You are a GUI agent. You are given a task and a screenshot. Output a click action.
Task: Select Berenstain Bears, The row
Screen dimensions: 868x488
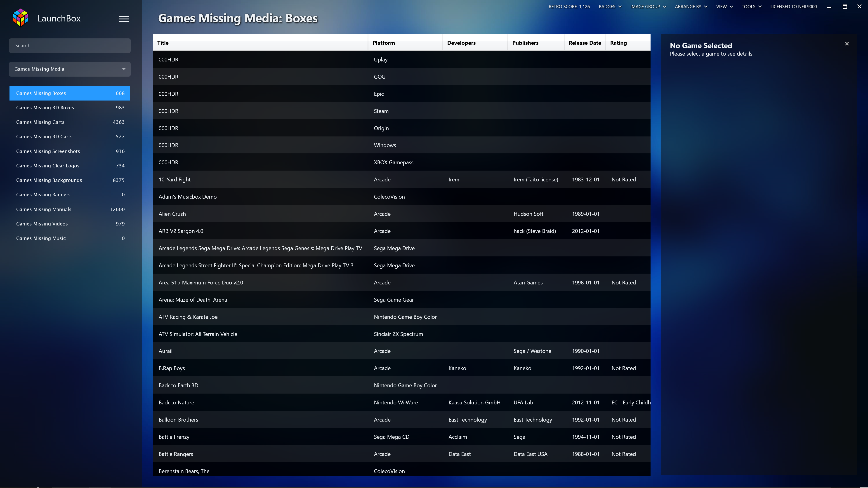(401, 469)
